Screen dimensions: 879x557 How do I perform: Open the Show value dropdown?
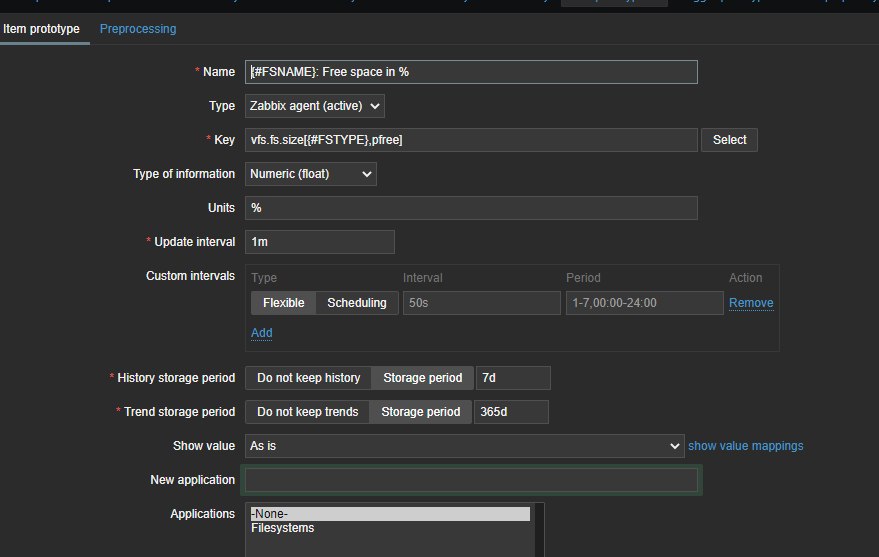tap(465, 446)
